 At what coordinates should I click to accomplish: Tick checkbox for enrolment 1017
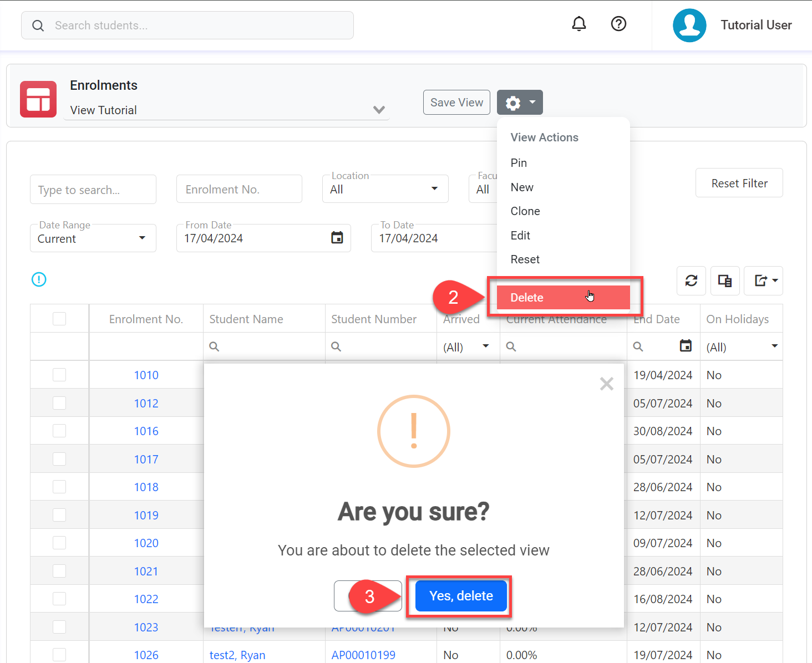(59, 459)
